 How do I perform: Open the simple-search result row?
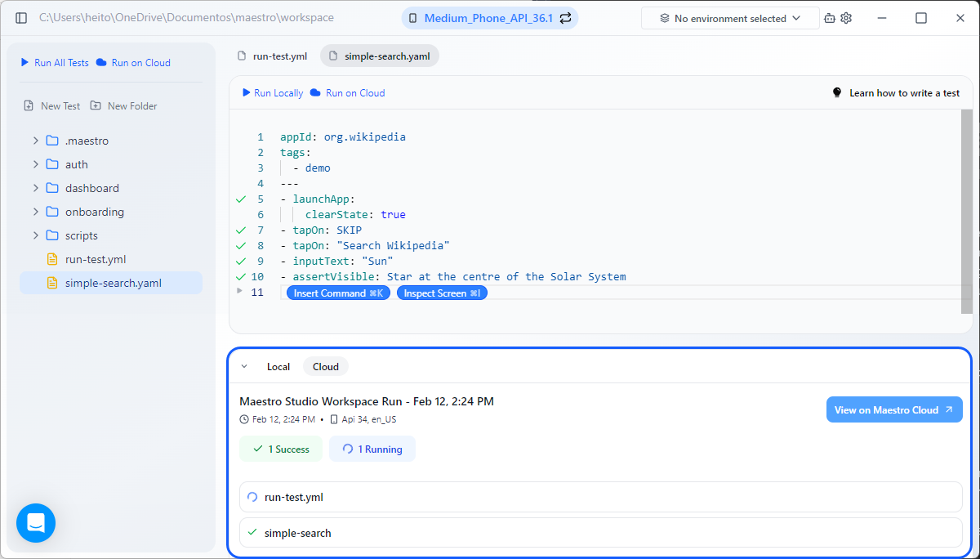[x=600, y=533]
